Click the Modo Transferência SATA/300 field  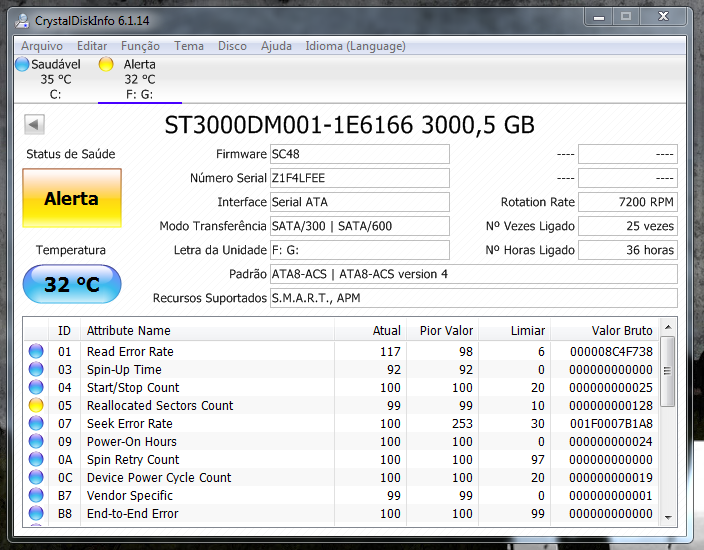point(360,226)
